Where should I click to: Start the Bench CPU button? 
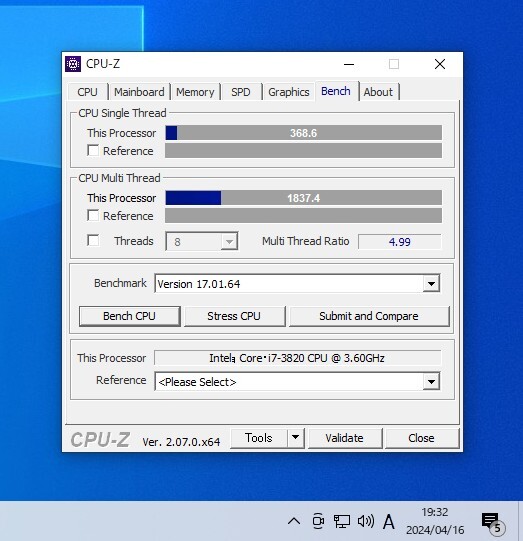tap(129, 316)
